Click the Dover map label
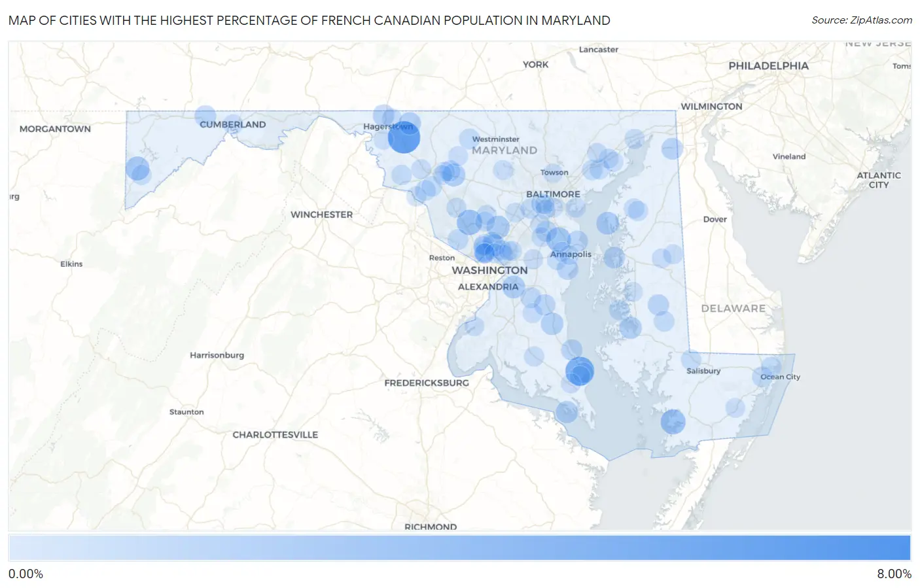This screenshot has height=588, width=920. pos(715,219)
